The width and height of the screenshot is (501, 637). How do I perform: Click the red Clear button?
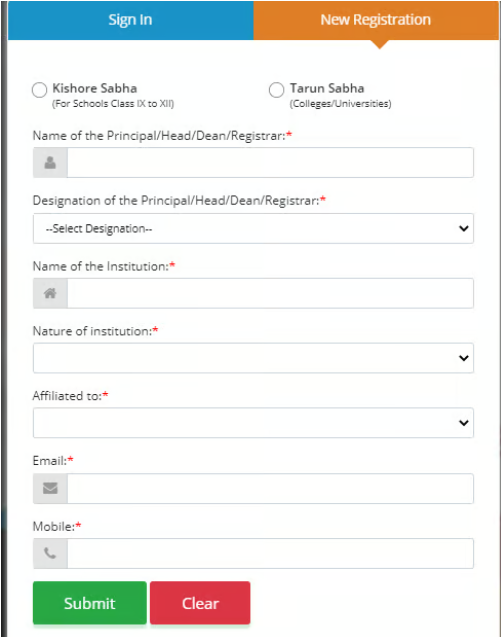tap(200, 603)
